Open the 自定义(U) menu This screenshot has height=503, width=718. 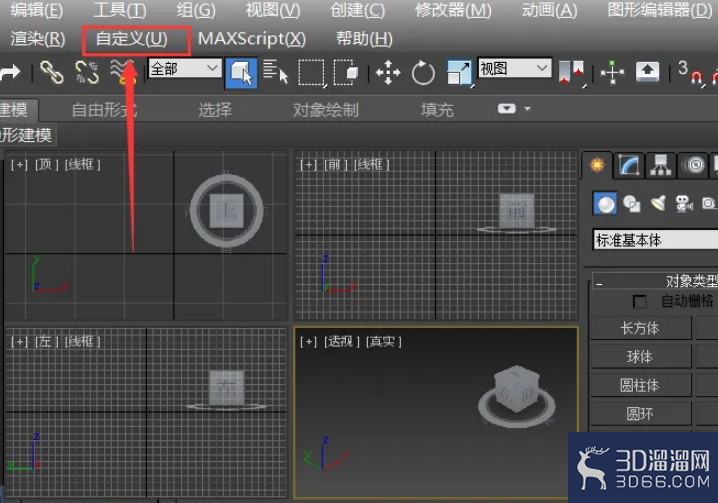(132, 39)
